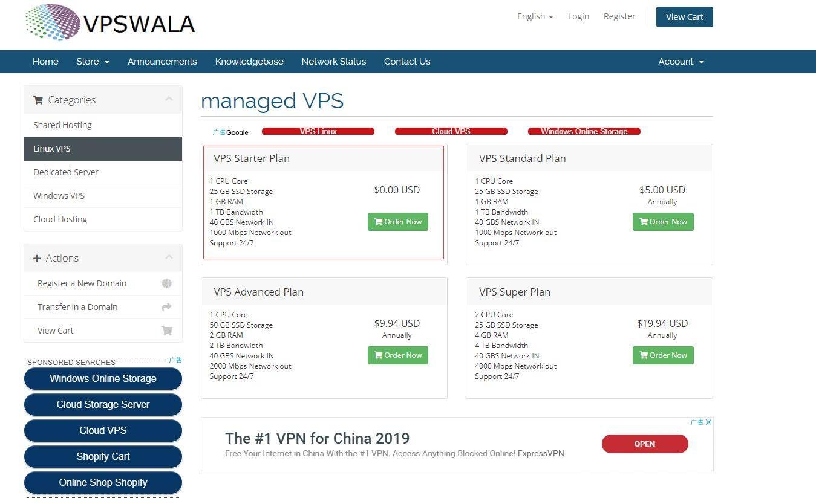Click the cart icon beside View Cart in Actions
This screenshot has height=504, width=816.
click(x=166, y=331)
